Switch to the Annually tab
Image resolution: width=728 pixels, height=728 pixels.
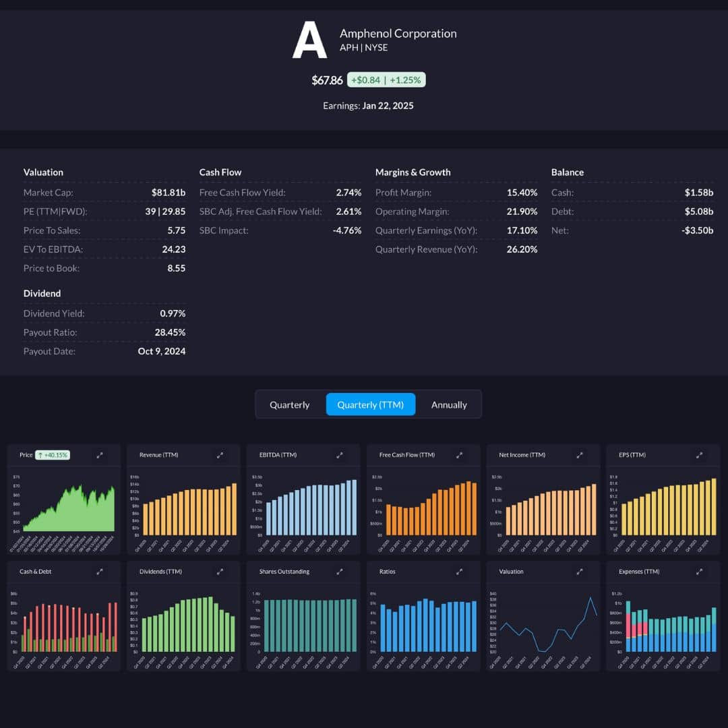point(449,405)
